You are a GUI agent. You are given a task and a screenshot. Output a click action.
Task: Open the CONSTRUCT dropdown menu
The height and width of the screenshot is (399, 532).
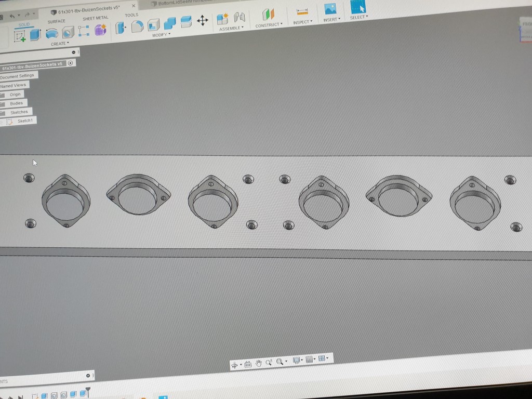coord(269,25)
